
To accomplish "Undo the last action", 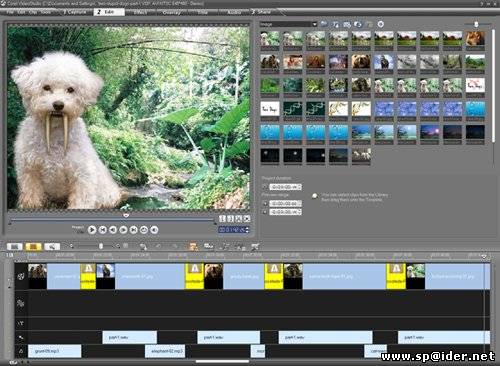I will tap(159, 246).
